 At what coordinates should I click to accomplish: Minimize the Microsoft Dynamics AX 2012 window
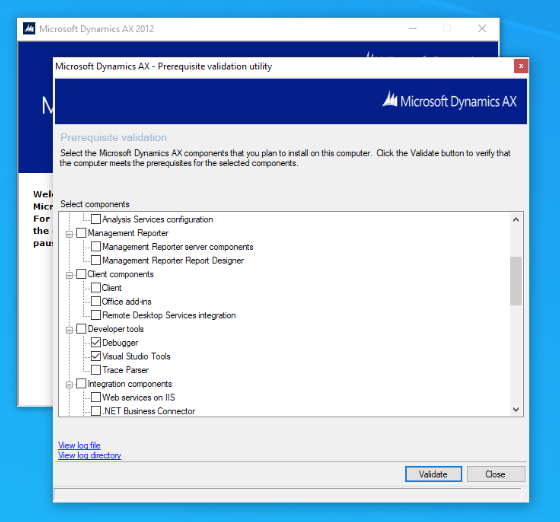pos(413,28)
